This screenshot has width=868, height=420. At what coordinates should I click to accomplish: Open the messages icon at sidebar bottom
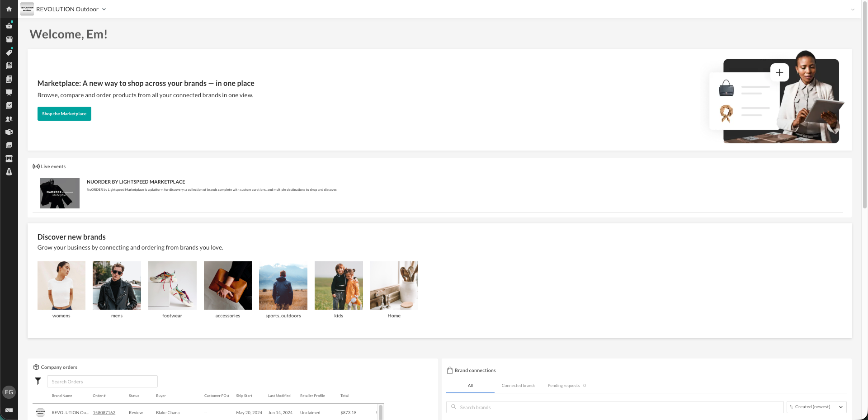(x=9, y=411)
